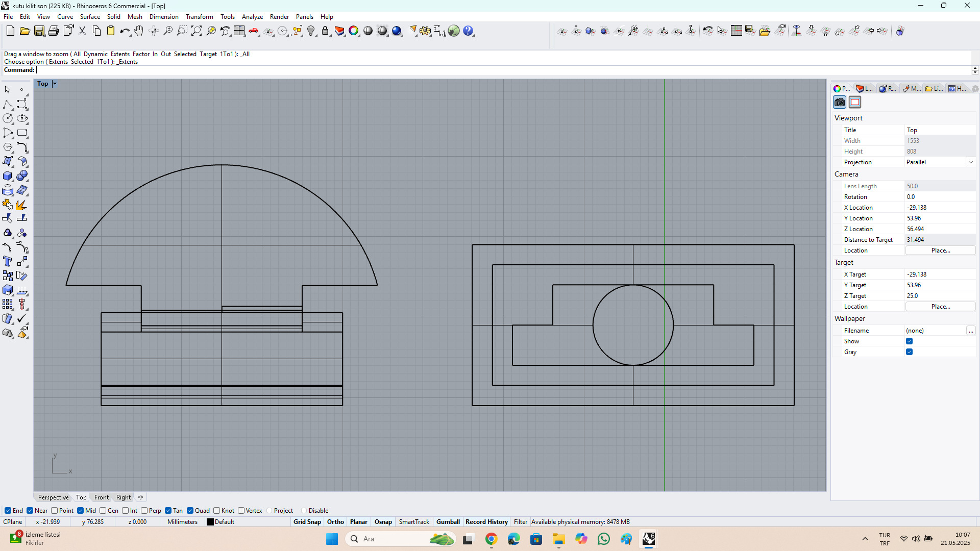Select the Pan hand tool
The height and width of the screenshot is (551, 980).
(x=139, y=31)
